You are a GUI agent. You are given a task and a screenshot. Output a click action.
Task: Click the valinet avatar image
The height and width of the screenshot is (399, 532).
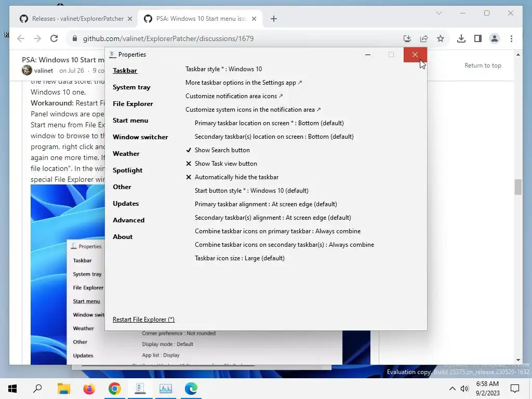pyautogui.click(x=27, y=70)
